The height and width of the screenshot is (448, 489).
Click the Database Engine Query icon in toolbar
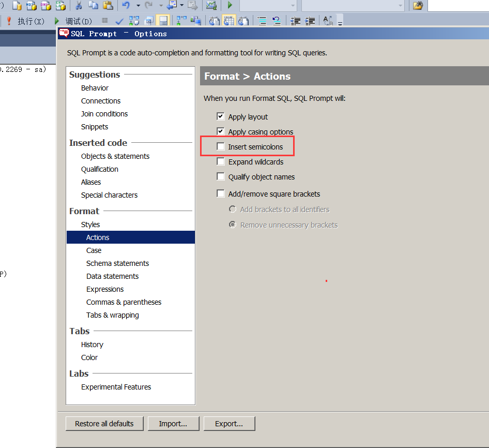(x=17, y=5)
